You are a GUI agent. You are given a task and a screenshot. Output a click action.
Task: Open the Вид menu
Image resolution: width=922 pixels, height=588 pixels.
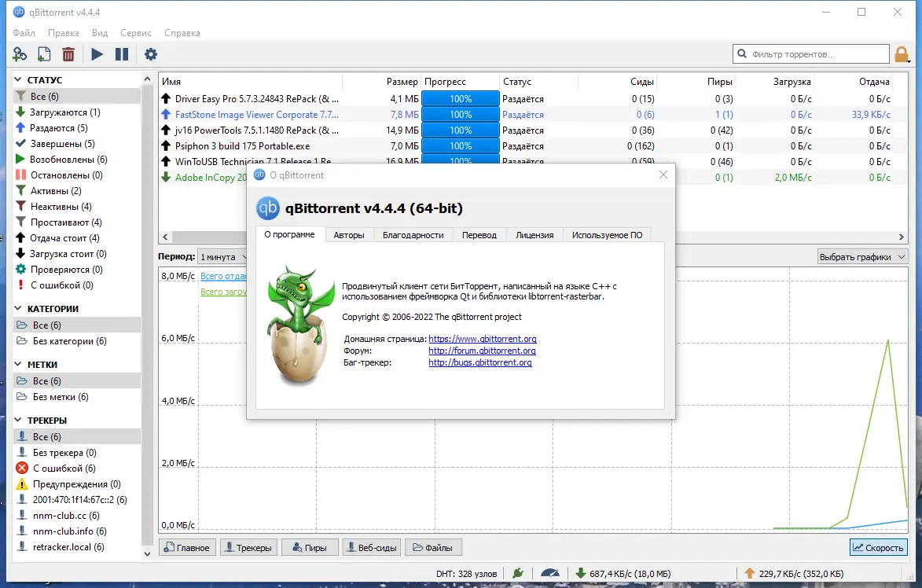click(100, 33)
